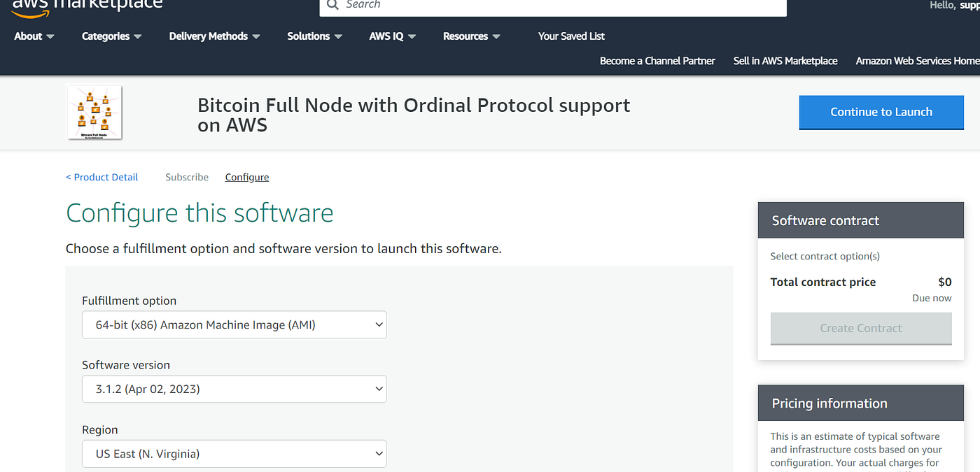The height and width of the screenshot is (472, 980).
Task: Click the Configure this software heading
Action: 199,213
